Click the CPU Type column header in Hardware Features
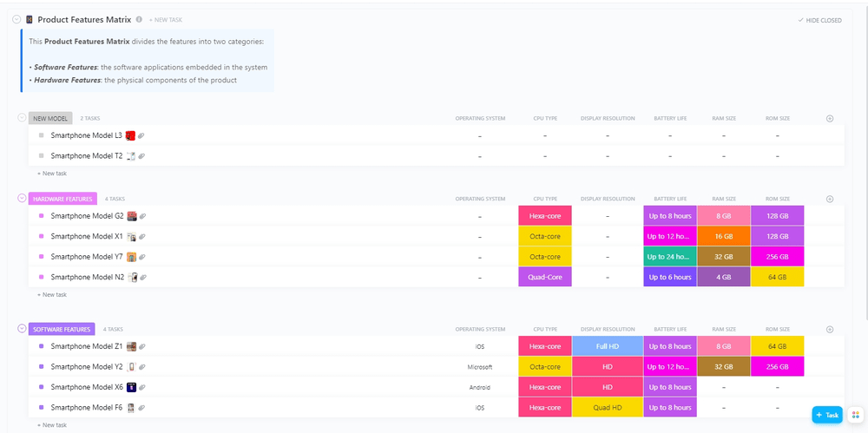The image size is (868, 433). [x=545, y=199]
